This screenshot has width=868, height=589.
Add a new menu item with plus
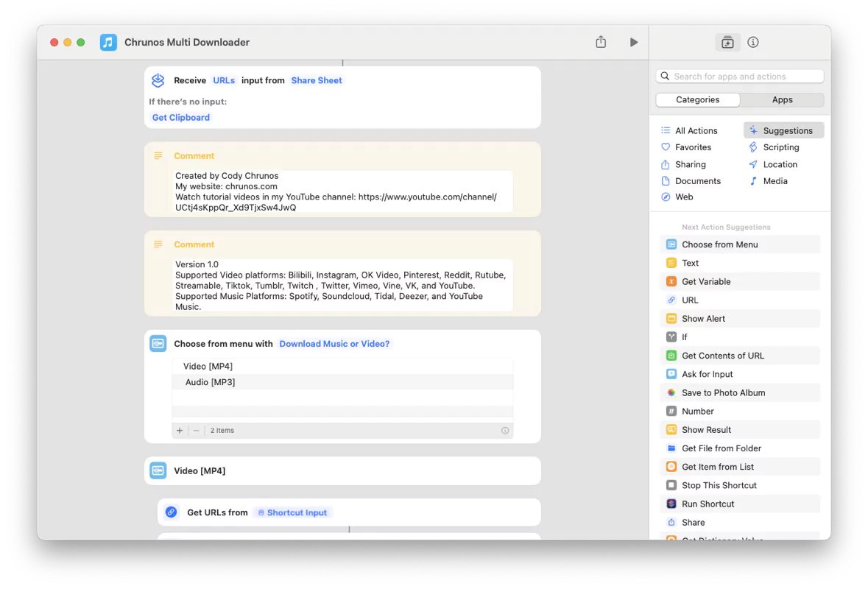pos(180,431)
